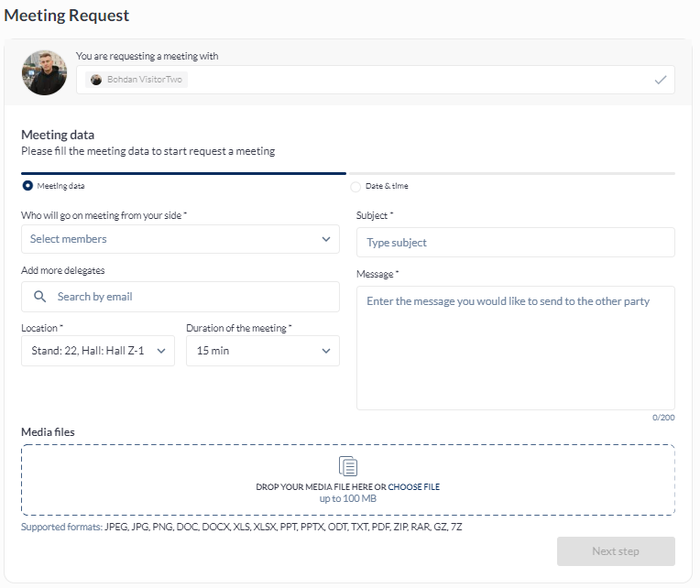Viewport: 700px width, 588px height.
Task: Open the Duration of the meeting dropdown
Action: [262, 351]
